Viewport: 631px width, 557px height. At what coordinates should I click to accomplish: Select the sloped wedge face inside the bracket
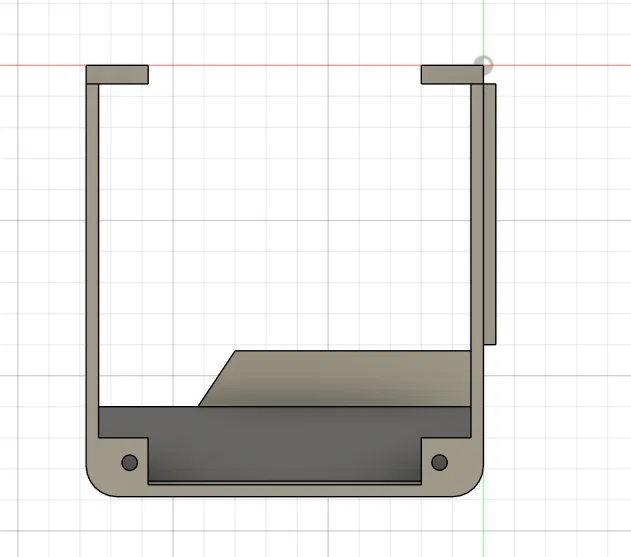tap(334, 378)
